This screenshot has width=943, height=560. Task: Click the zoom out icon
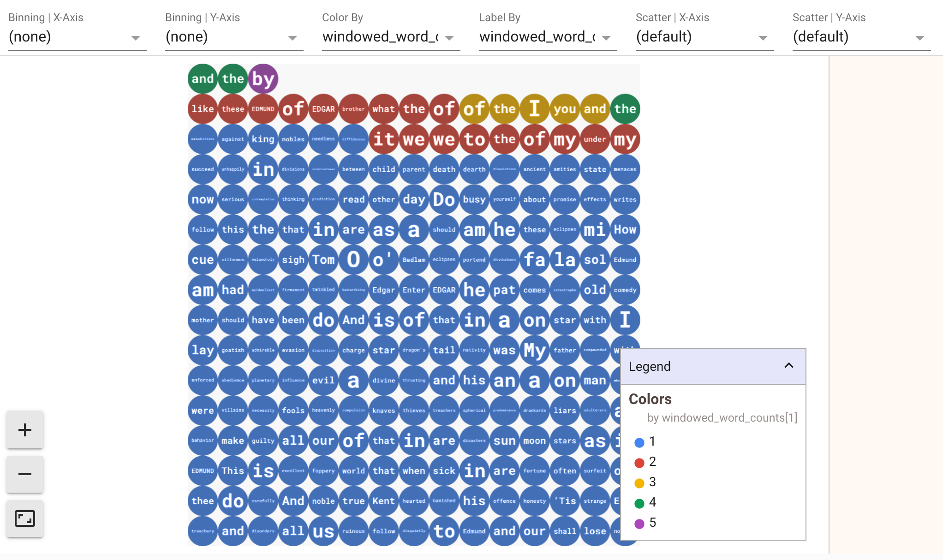coord(24,474)
